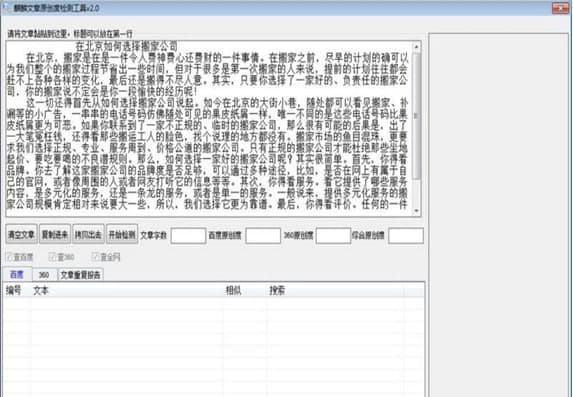Toggle the 查百度 checkbox

pos(20,257)
